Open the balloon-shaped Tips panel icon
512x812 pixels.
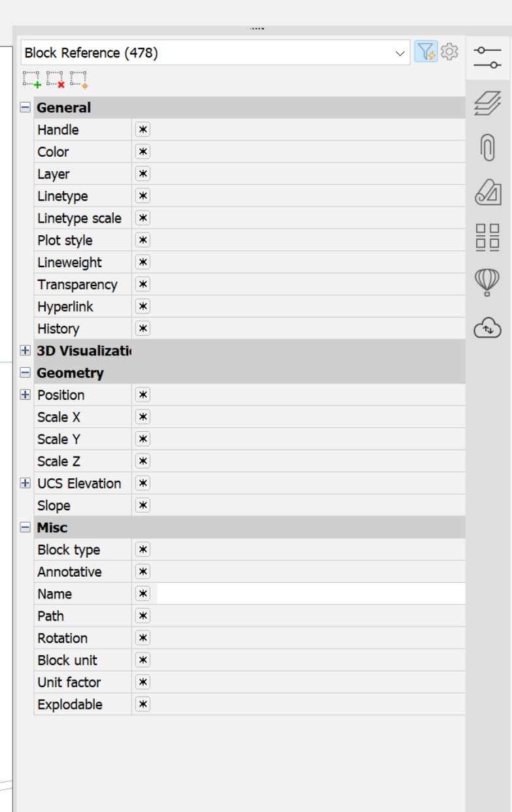(x=487, y=282)
